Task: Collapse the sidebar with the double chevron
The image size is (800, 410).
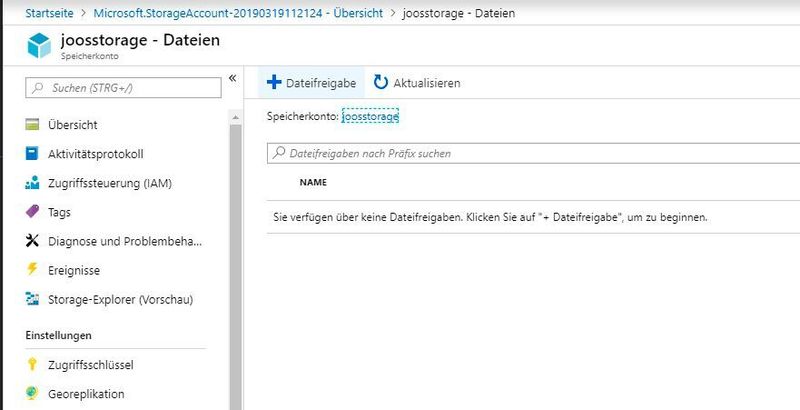Action: tap(233, 78)
